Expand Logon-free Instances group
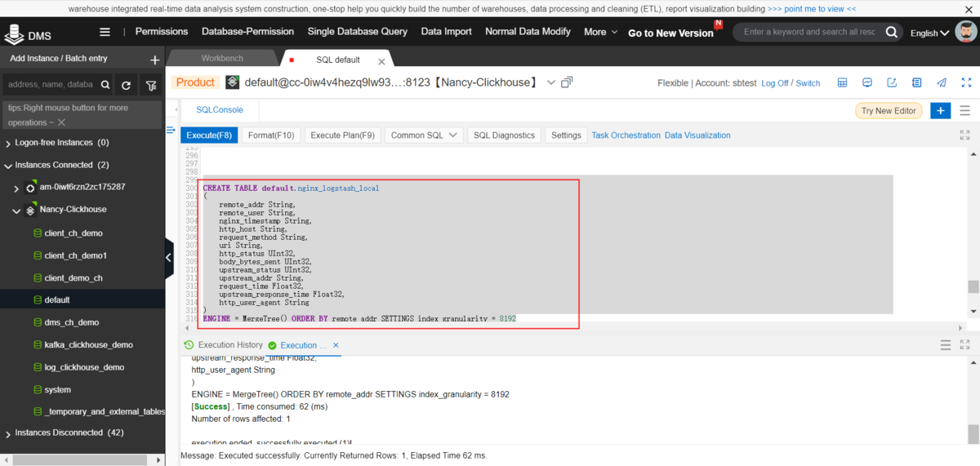The width and height of the screenshot is (980, 466). [8, 143]
